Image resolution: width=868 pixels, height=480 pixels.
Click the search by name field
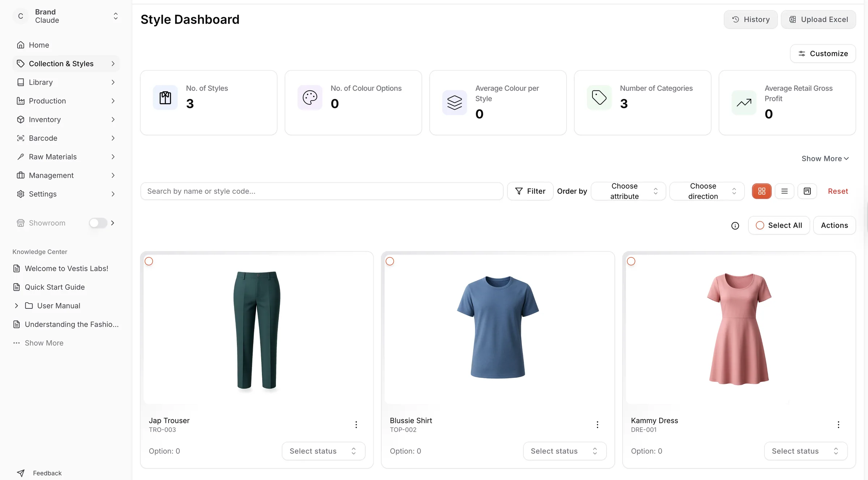322,191
